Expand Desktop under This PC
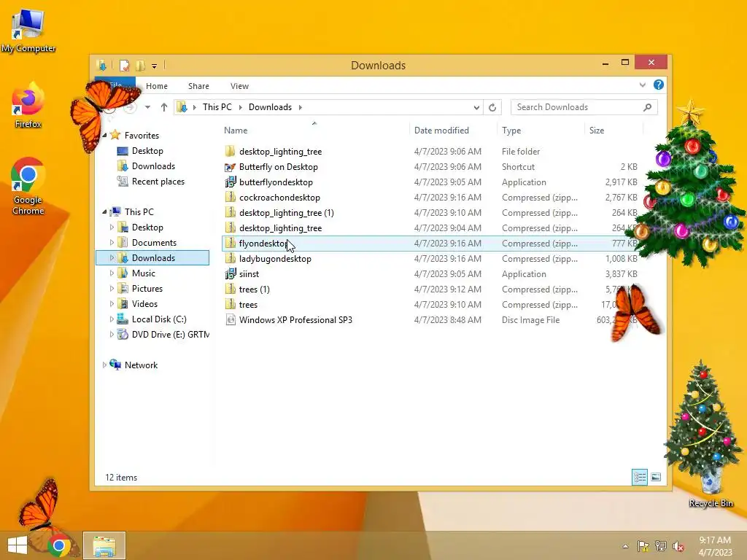747x560 pixels. [112, 227]
